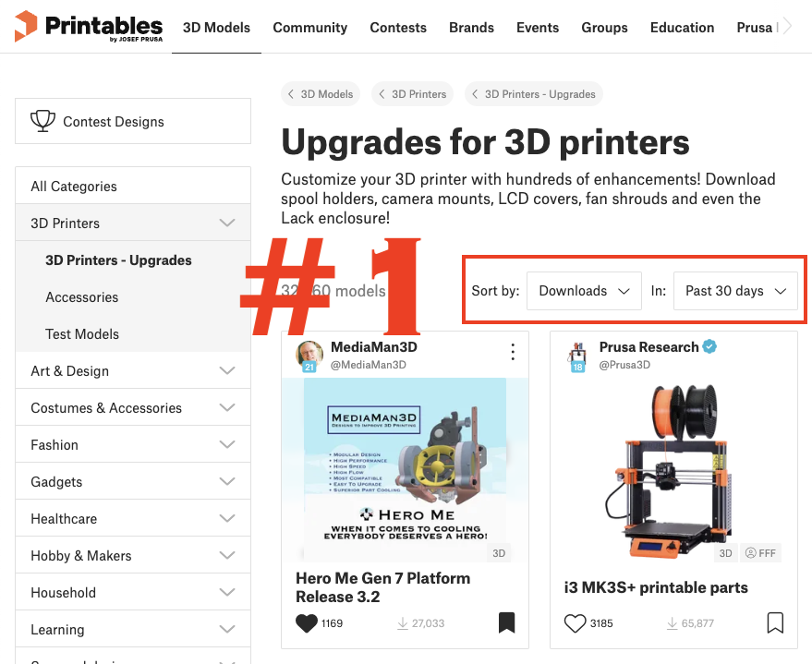This screenshot has width=812, height=664.
Task: Open the Hero Me Gen 7 thumbnail
Action: click(x=405, y=469)
